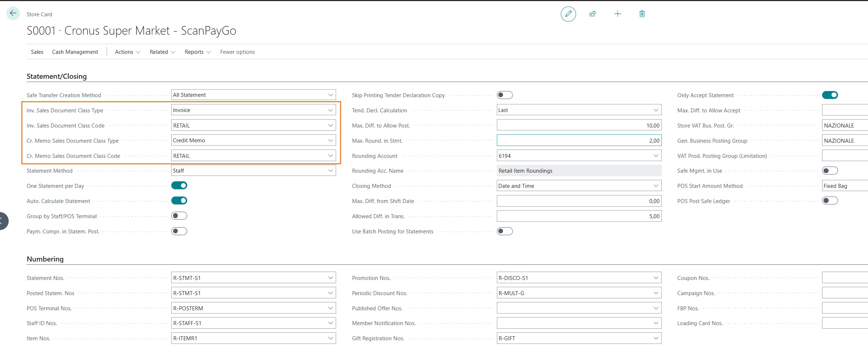Open Published Offer Nos. dropdown
The height and width of the screenshot is (354, 868).
[656, 308]
